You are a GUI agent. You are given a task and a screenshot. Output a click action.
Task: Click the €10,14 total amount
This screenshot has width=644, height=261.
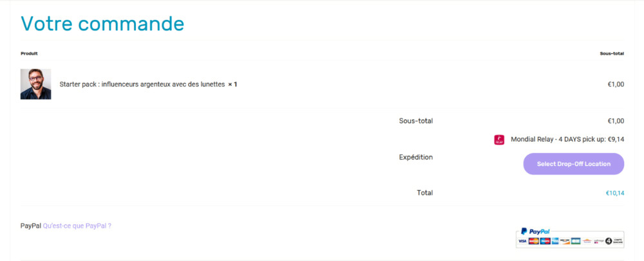[x=615, y=193]
